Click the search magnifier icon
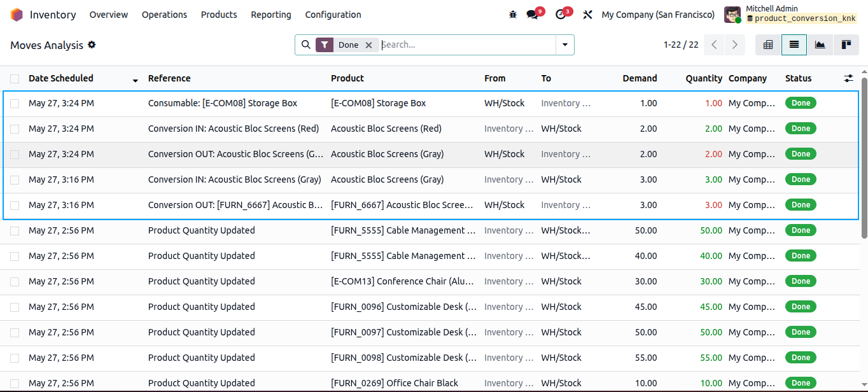This screenshot has height=392, width=868. click(305, 45)
